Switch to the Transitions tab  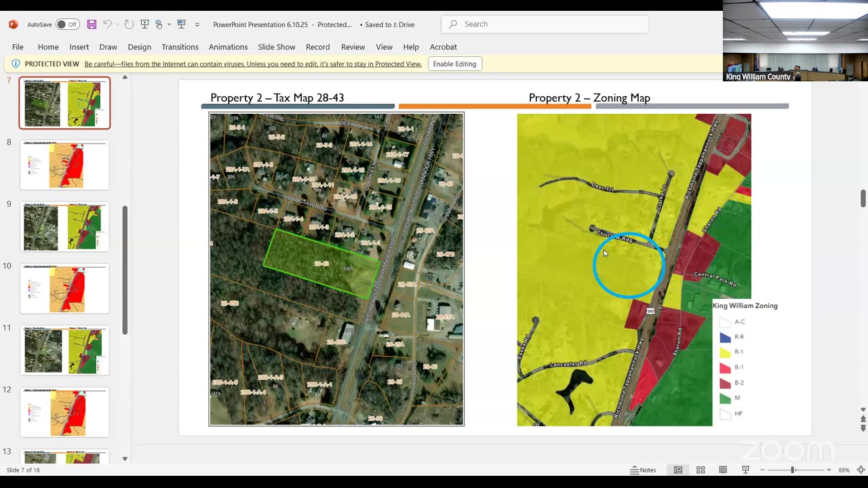tap(180, 47)
